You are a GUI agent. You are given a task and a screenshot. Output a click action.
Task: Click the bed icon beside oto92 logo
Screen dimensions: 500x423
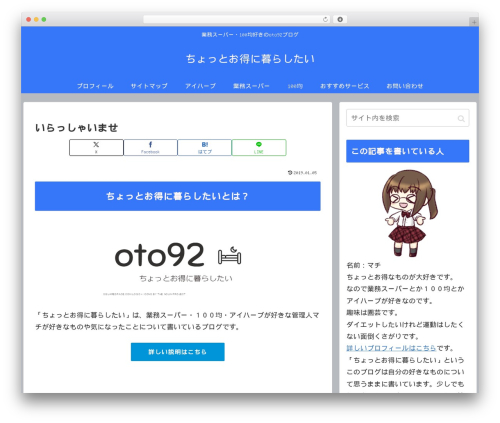[230, 256]
